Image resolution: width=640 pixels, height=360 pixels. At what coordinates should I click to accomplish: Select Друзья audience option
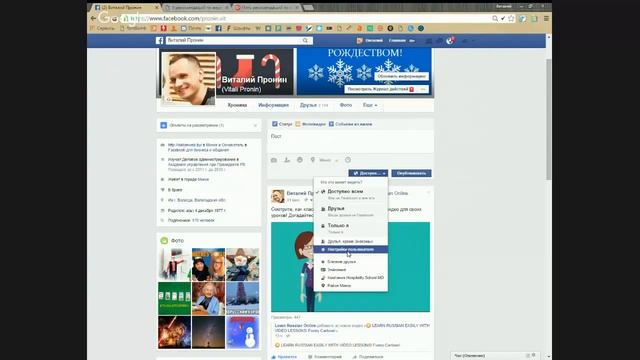point(351,211)
